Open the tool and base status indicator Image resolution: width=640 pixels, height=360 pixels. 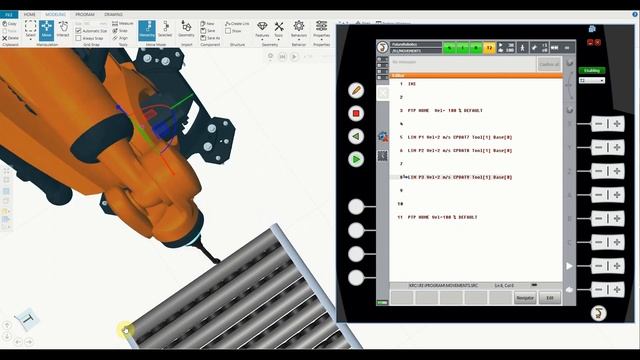click(x=539, y=47)
